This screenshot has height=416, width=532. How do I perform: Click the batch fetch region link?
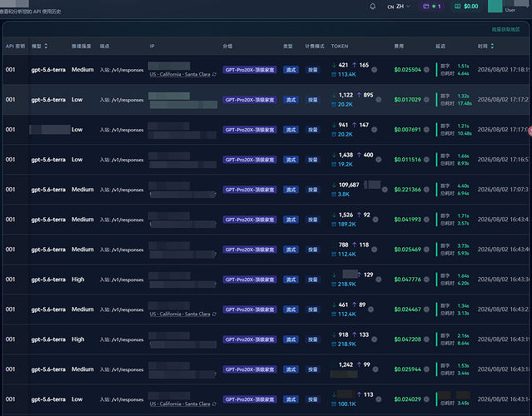505,29
